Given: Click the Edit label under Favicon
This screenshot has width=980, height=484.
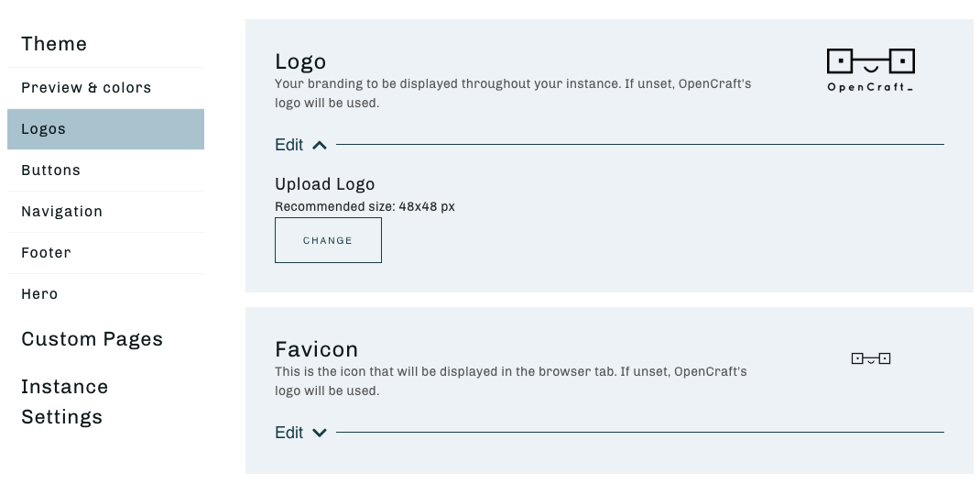Looking at the screenshot, I should (289, 433).
